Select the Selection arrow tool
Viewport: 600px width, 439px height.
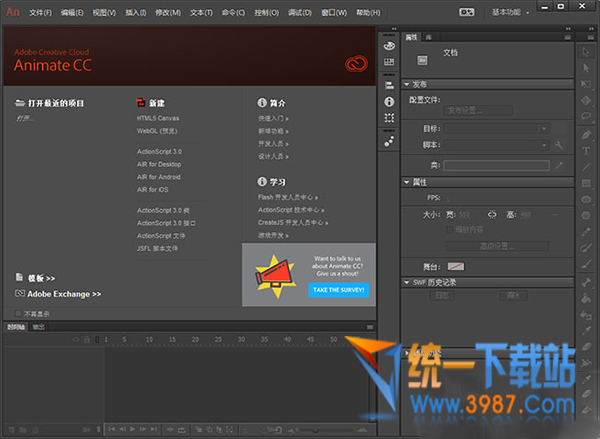[x=586, y=52]
